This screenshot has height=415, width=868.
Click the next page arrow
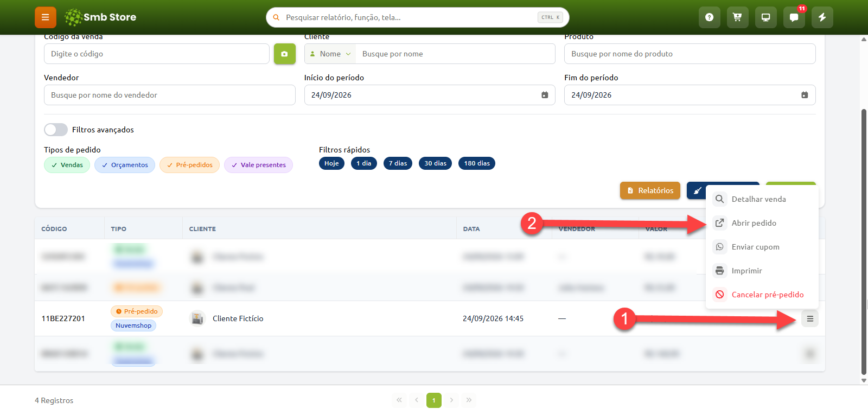[x=451, y=400]
